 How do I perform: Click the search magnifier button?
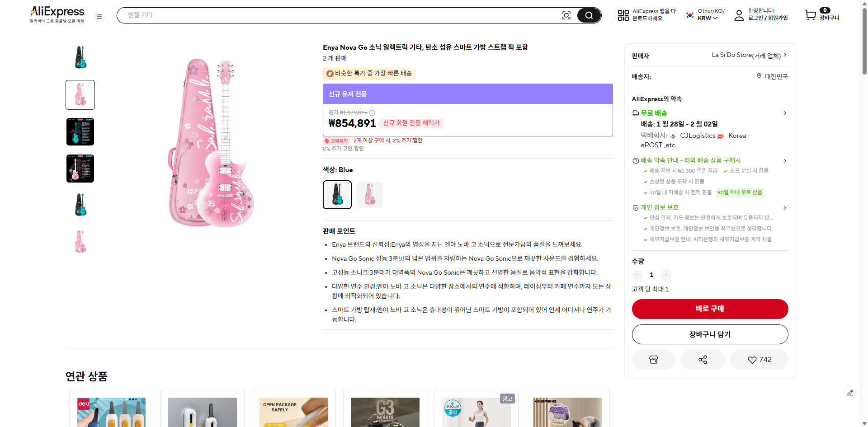(x=588, y=15)
